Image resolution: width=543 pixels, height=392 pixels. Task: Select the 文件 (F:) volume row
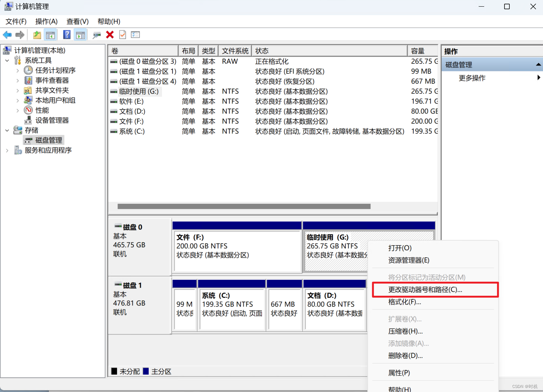coord(274,121)
